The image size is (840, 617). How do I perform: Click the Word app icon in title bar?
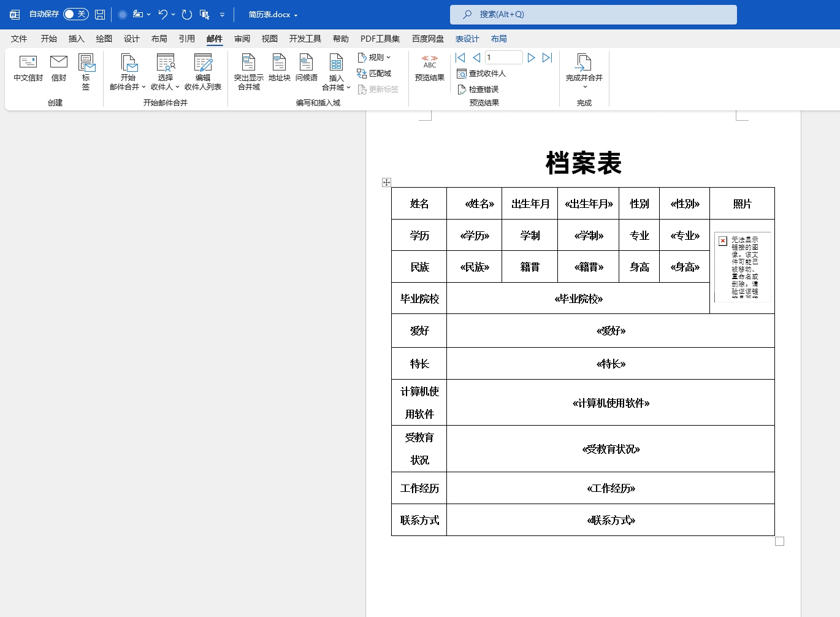pos(15,14)
